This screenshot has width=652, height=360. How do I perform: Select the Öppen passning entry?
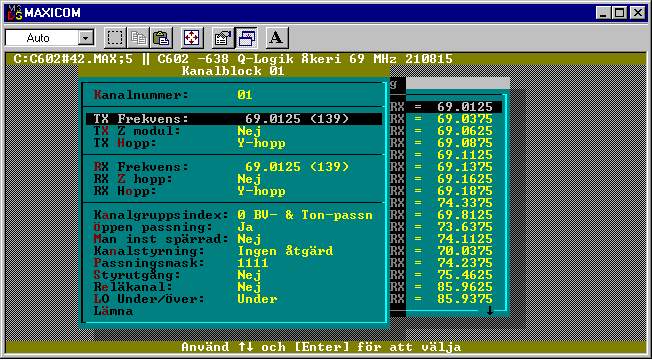[234, 227]
